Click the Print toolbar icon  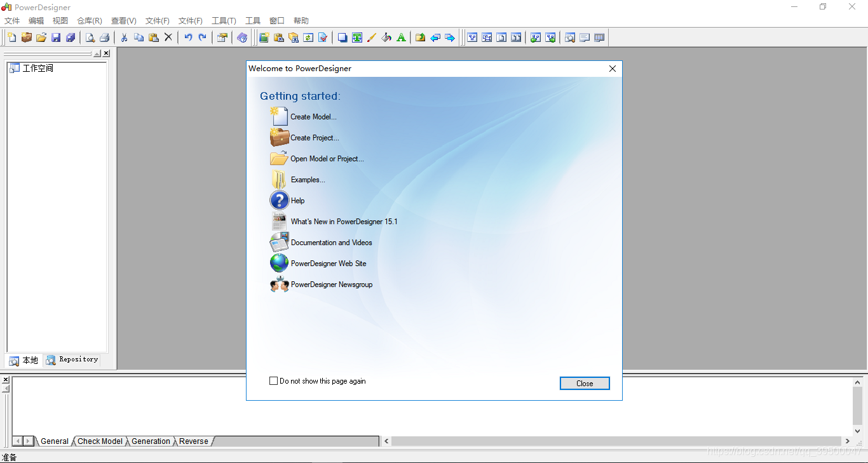tap(105, 37)
